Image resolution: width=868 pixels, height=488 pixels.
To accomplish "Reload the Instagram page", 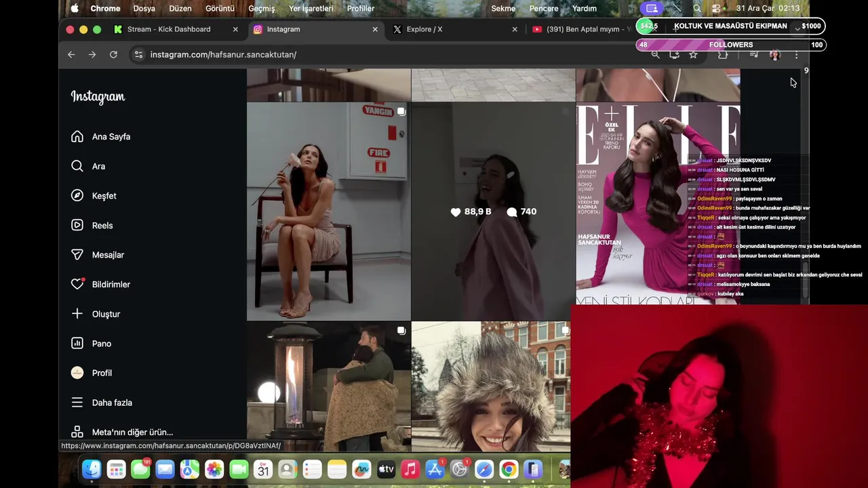I will [x=113, y=54].
